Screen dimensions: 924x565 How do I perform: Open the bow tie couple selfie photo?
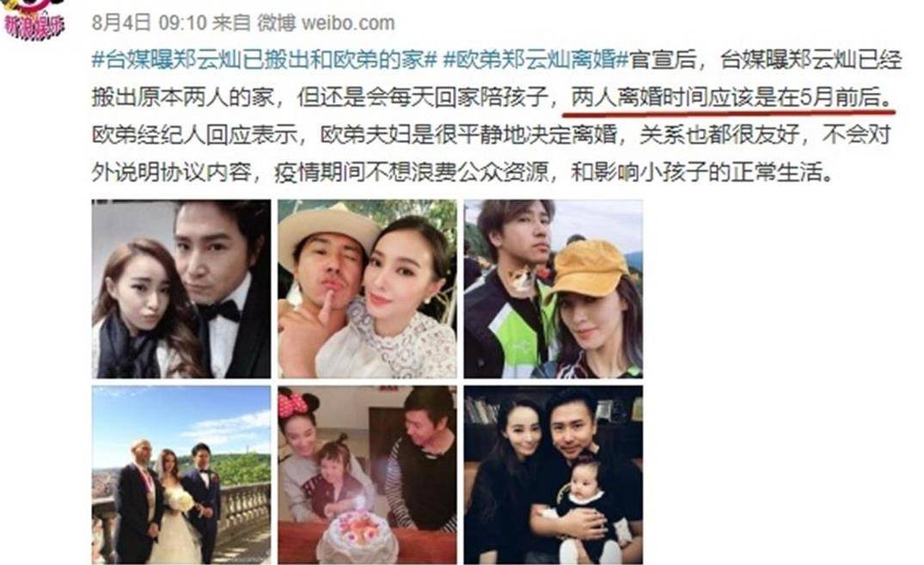181,289
